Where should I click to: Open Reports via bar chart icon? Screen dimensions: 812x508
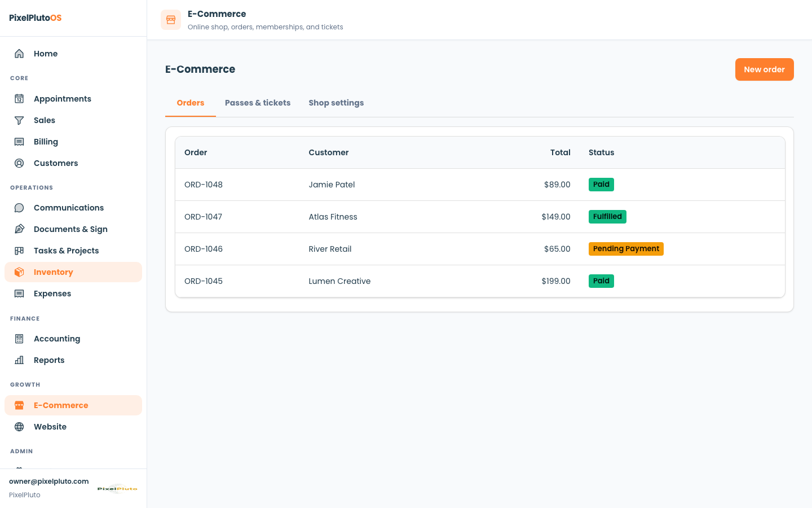click(x=19, y=360)
